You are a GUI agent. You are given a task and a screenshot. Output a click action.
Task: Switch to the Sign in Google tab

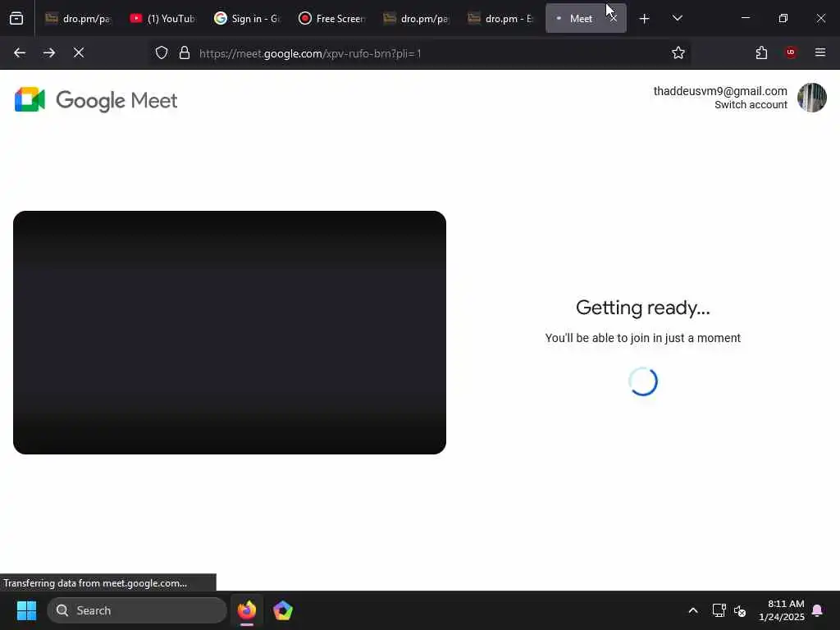coord(248,19)
